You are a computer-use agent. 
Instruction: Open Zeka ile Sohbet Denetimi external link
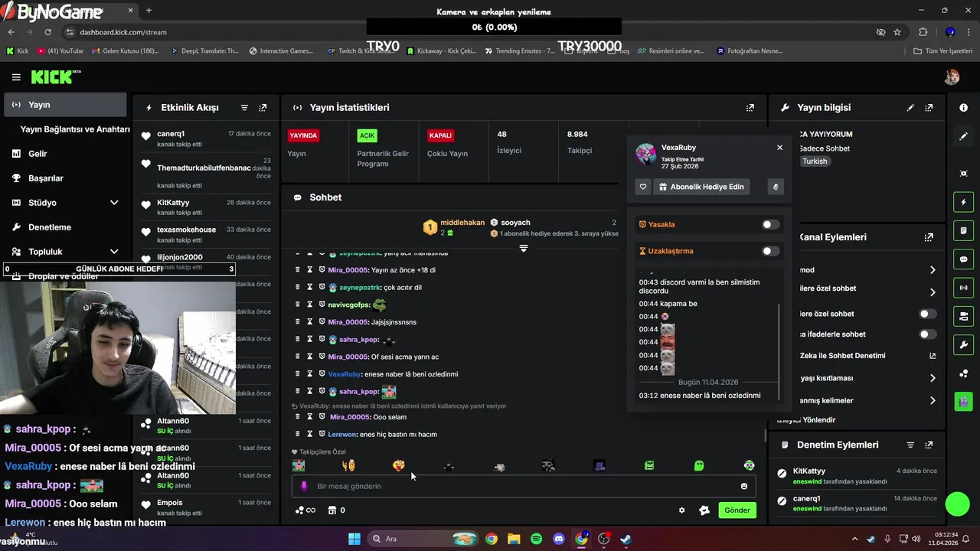pyautogui.click(x=933, y=356)
